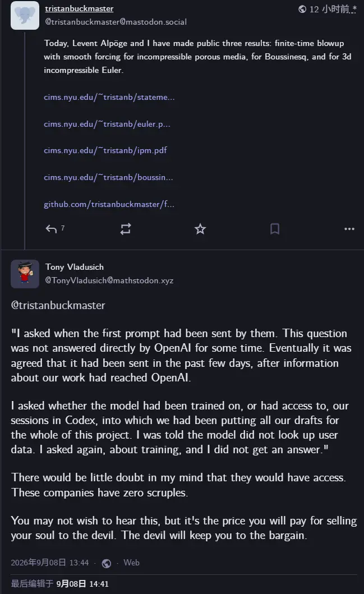Open the Tony Vladusich display name
Viewport: 364px width, 594px height.
click(x=75, y=267)
